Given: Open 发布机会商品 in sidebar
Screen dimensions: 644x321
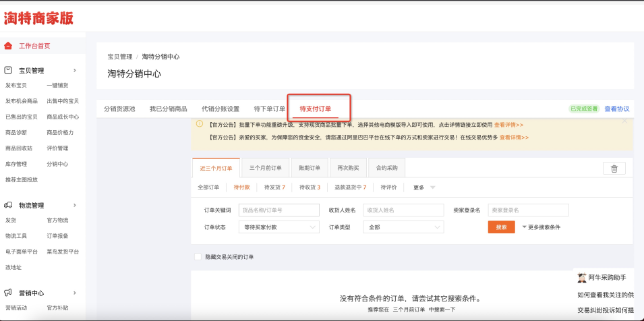Looking at the screenshot, I should (22, 101).
